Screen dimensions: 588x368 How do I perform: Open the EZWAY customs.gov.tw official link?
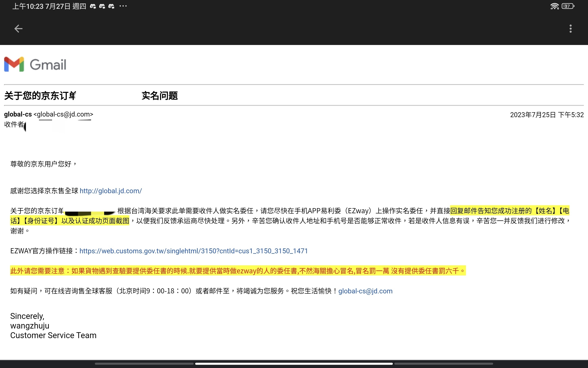[194, 251]
